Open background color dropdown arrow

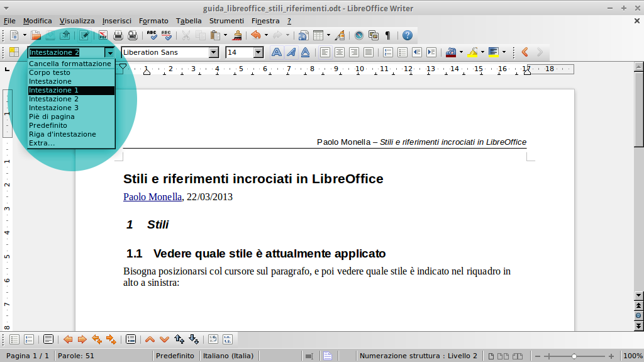[x=504, y=52]
